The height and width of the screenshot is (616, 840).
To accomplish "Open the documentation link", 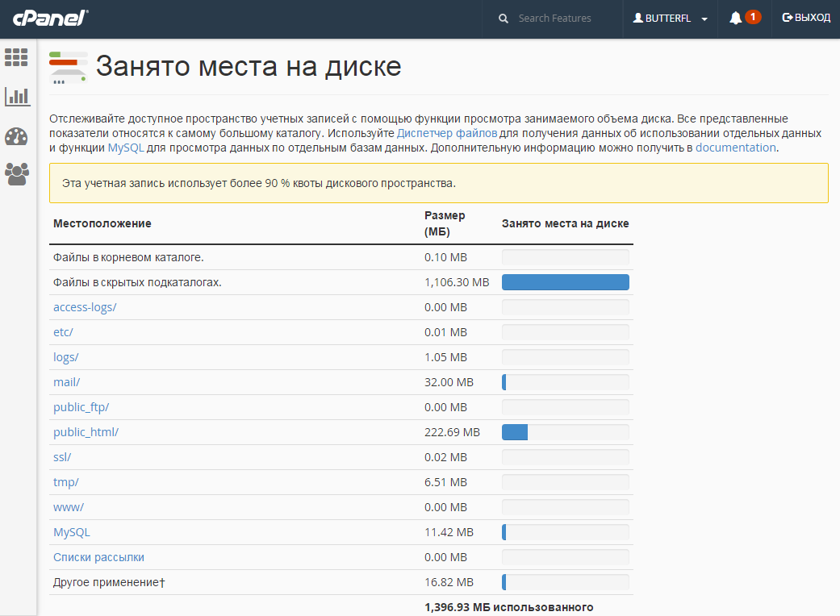I will (735, 148).
